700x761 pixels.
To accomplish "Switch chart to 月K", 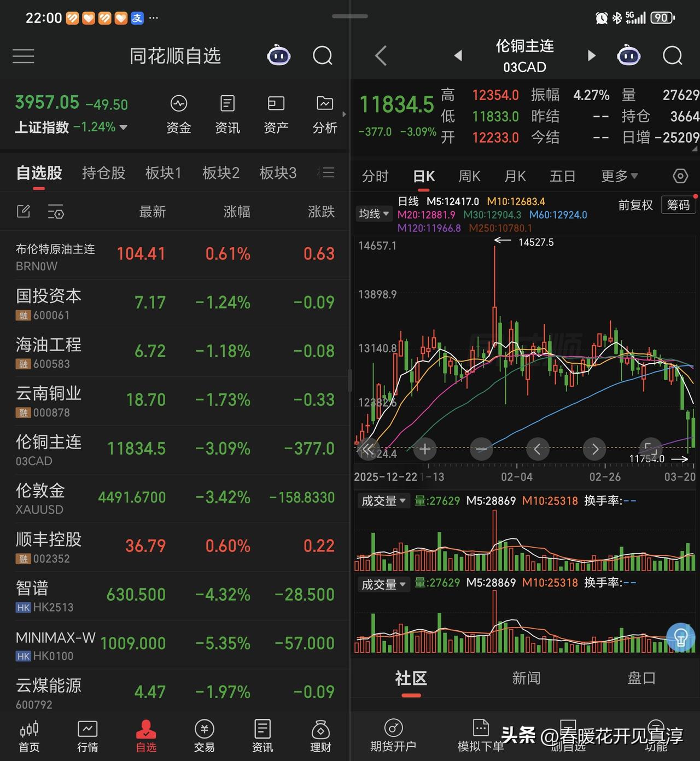I will (x=515, y=176).
